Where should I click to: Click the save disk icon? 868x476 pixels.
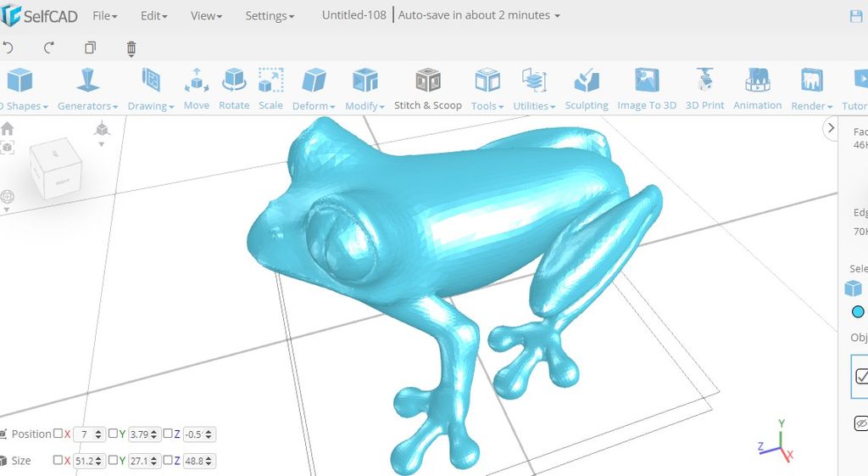pos(856,16)
